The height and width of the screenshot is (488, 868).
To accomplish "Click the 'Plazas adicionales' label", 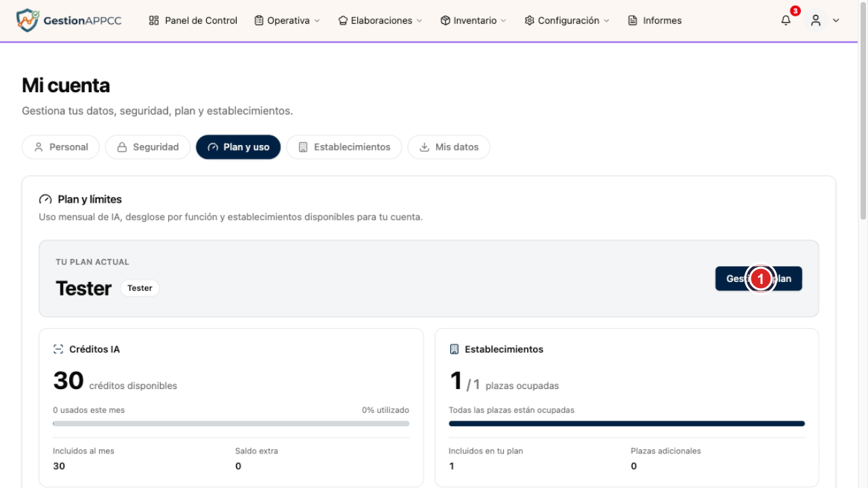I will point(666,451).
